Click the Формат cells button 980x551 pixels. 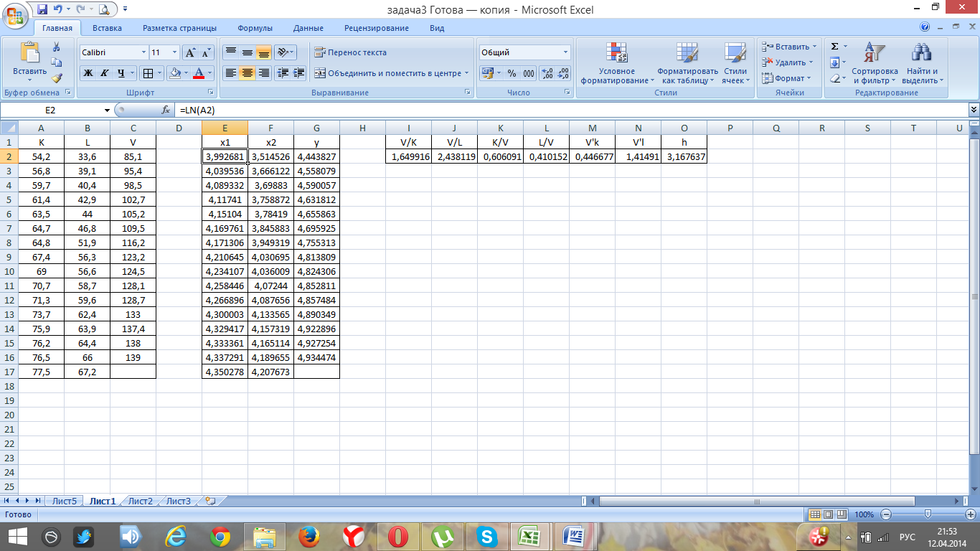coord(785,78)
